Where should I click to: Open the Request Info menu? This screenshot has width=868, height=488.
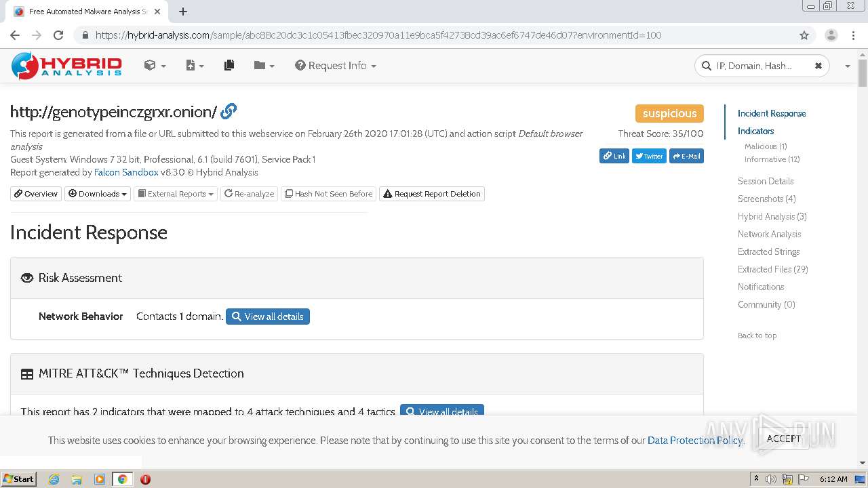coord(336,66)
